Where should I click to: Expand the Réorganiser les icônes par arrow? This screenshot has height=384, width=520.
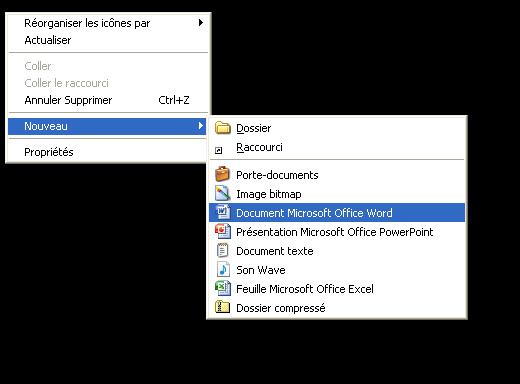tap(201, 23)
